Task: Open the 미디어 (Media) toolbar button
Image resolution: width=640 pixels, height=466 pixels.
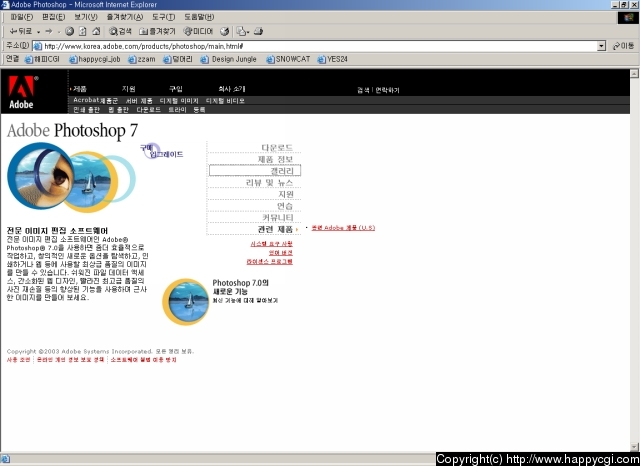Action: (x=198, y=31)
